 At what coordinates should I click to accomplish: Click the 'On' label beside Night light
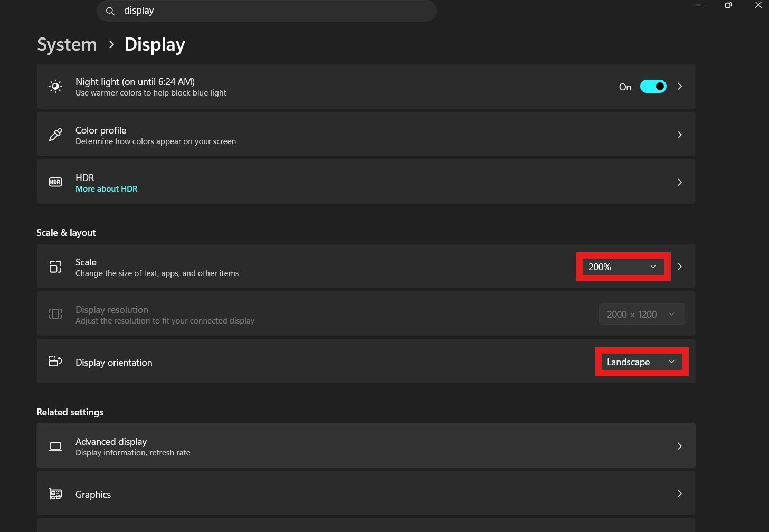625,87
